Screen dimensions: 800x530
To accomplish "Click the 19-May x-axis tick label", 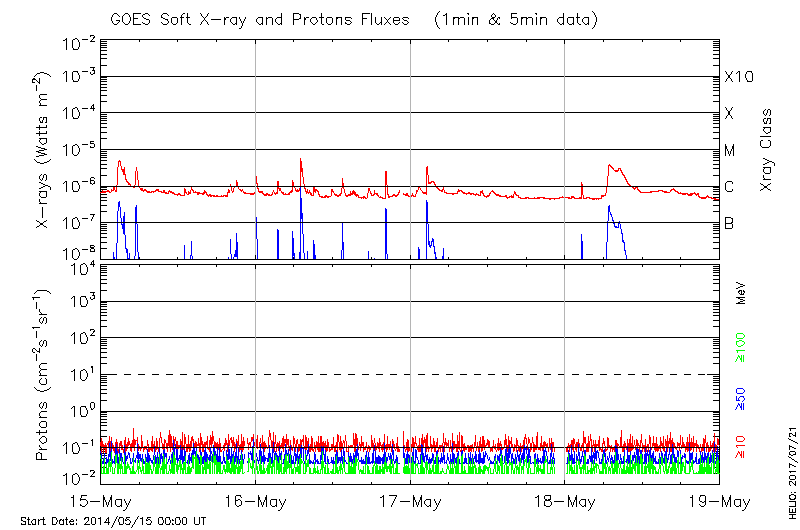I will point(718,501).
